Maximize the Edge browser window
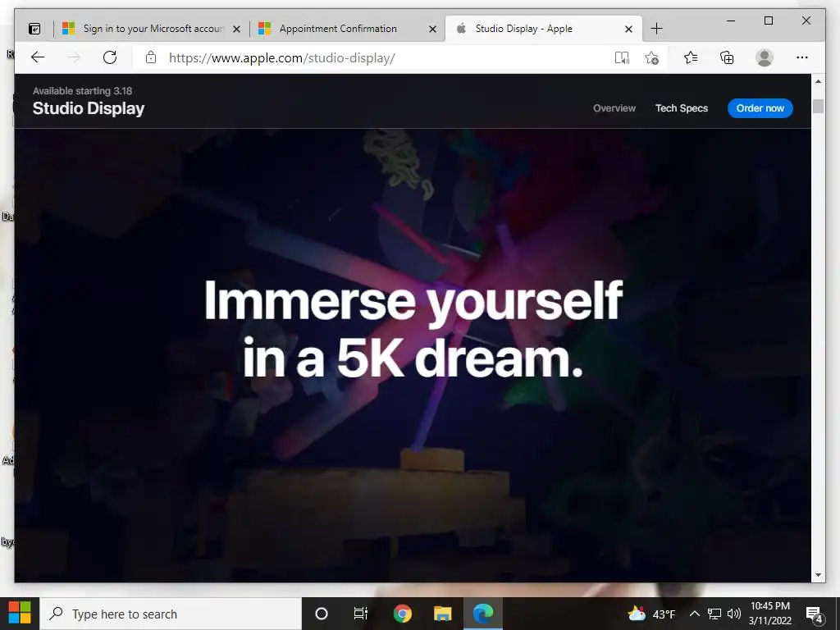Viewport: 840px width, 630px height. click(x=768, y=21)
